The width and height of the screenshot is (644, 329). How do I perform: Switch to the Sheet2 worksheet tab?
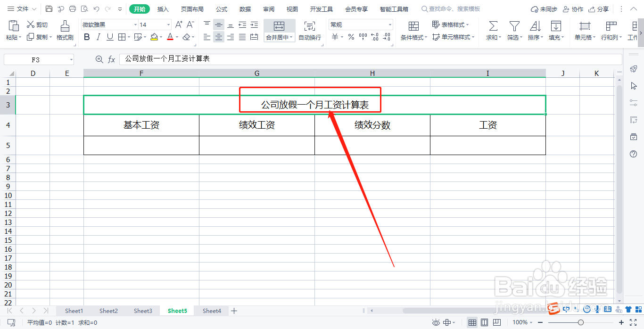pyautogui.click(x=108, y=311)
